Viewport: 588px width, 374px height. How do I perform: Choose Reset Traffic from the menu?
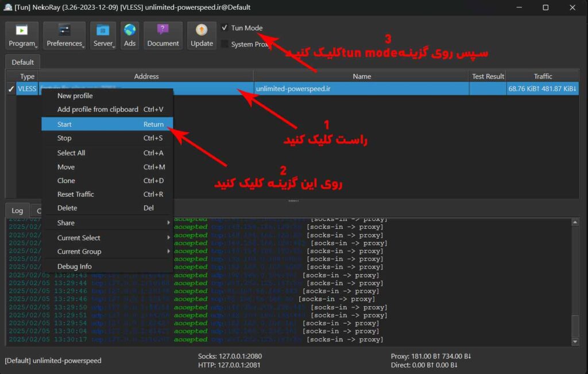(x=75, y=194)
